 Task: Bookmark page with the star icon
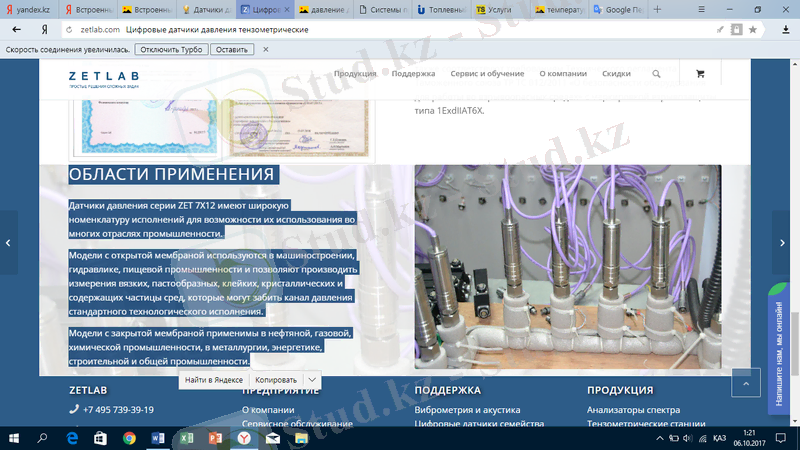(x=752, y=30)
